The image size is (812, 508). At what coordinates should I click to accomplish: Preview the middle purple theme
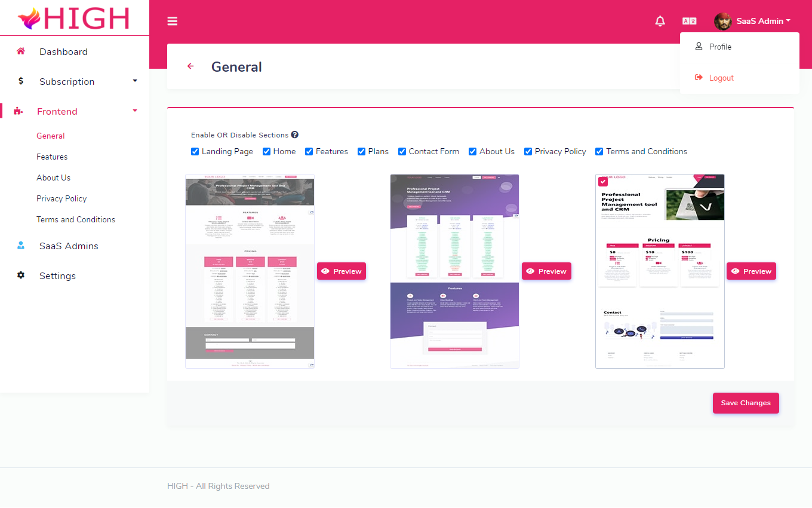[x=546, y=271]
